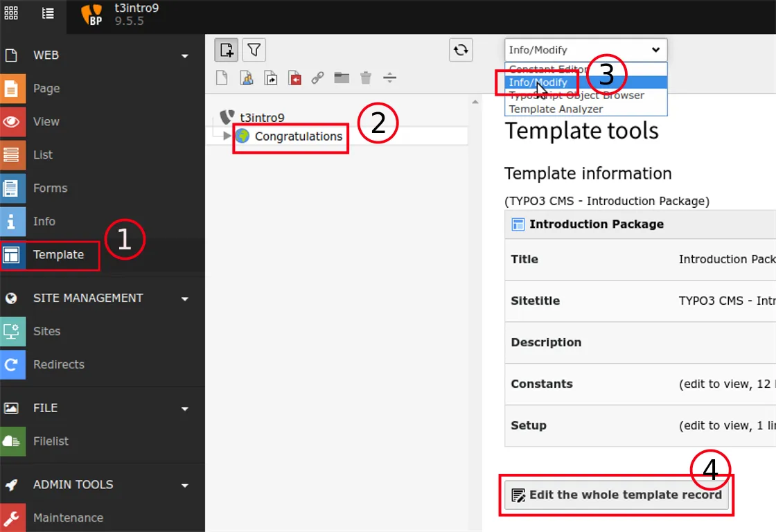The image size is (776, 532).
Task: Open the Filelist module icon
Action: pos(12,441)
